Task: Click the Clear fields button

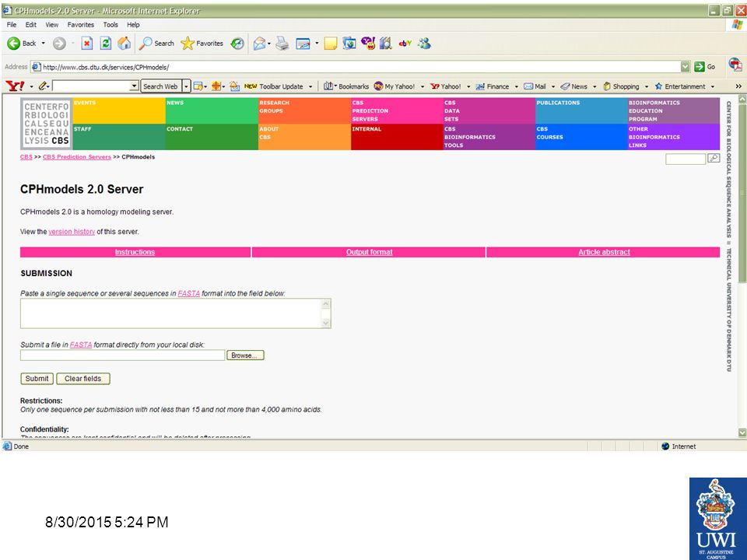Action: tap(83, 379)
